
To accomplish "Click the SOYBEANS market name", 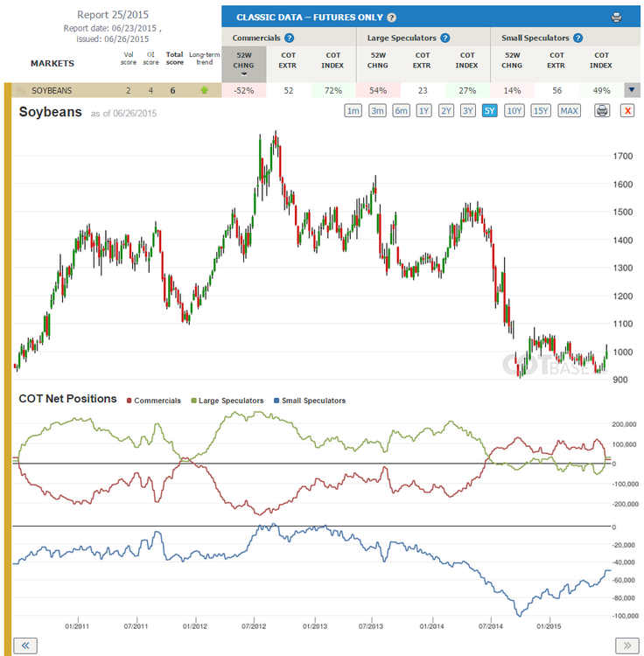I will tap(52, 90).
